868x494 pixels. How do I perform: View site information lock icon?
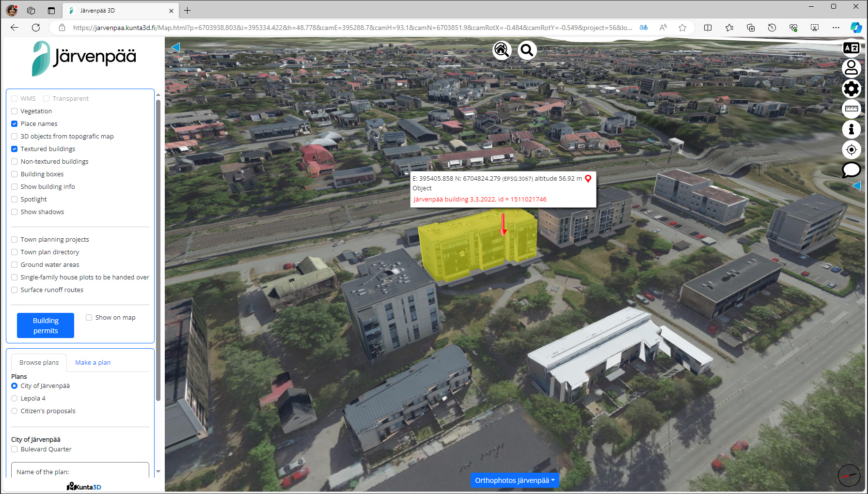(x=62, y=28)
